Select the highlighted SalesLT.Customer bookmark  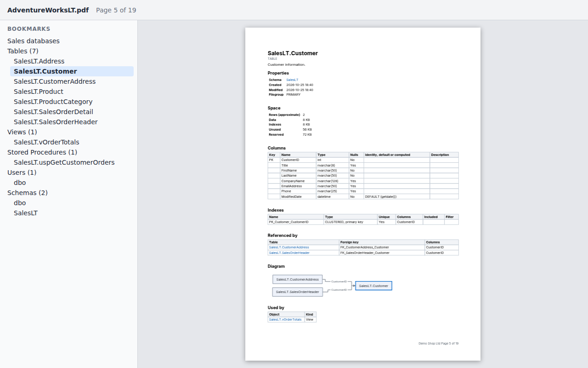[x=72, y=71]
